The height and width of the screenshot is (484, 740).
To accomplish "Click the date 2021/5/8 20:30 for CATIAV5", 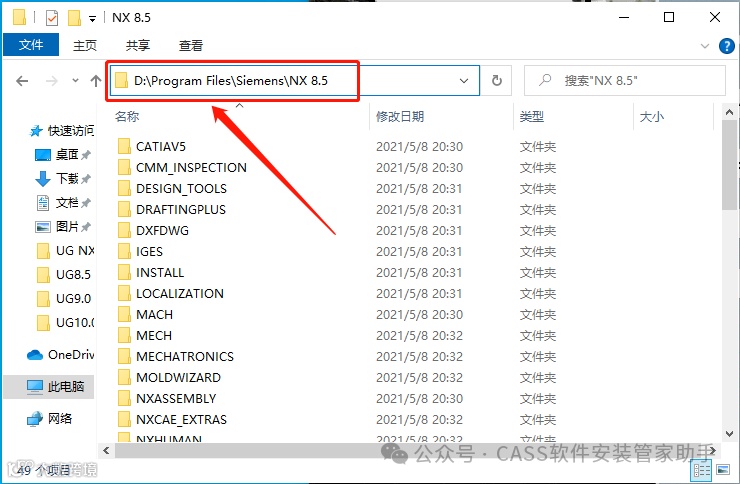I will (x=419, y=147).
